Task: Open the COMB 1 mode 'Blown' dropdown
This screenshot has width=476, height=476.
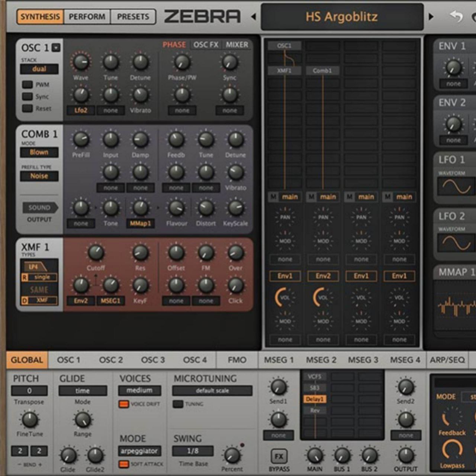Action: [39, 152]
